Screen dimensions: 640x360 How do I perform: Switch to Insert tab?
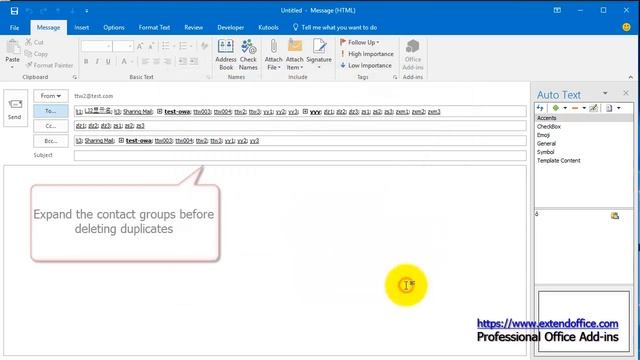coord(82,28)
